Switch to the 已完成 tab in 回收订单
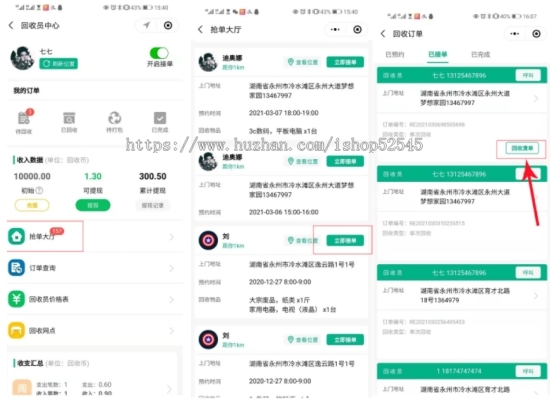The image size is (550, 402). tap(481, 54)
